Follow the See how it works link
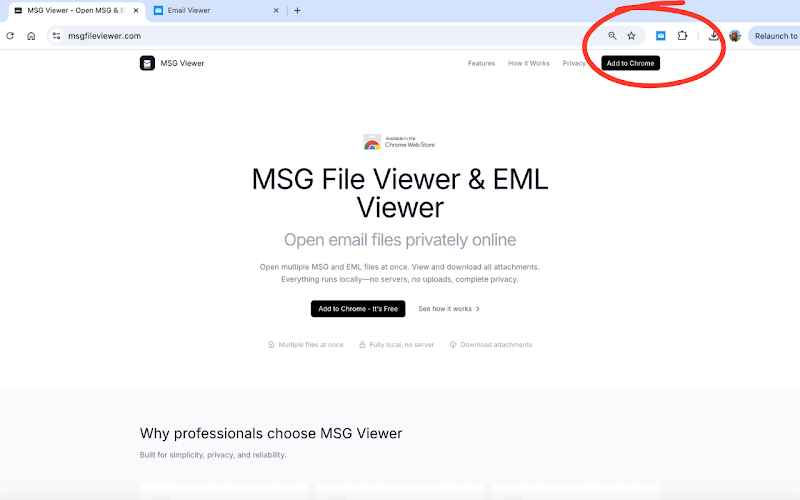Viewport: 800px width, 500px height. (449, 309)
